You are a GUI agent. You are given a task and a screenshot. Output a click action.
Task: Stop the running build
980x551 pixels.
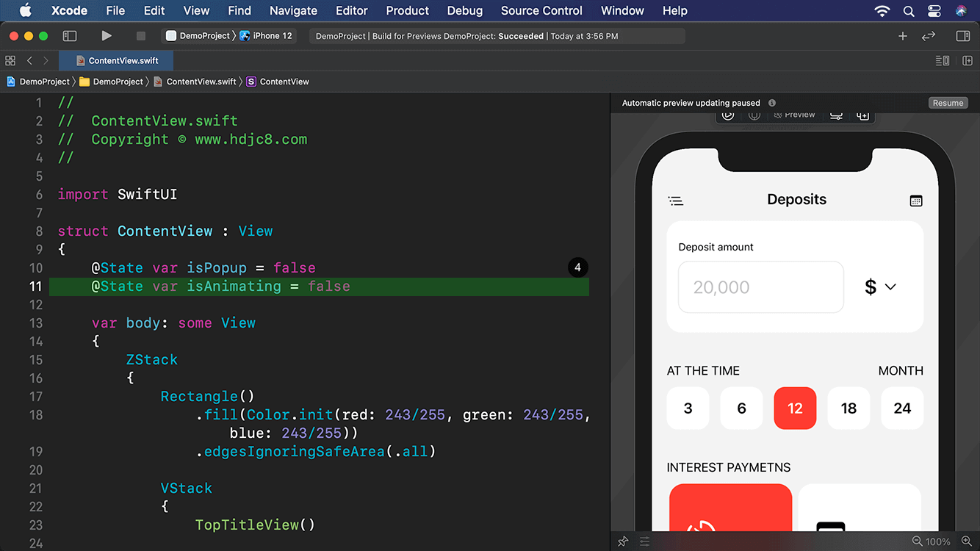(141, 35)
